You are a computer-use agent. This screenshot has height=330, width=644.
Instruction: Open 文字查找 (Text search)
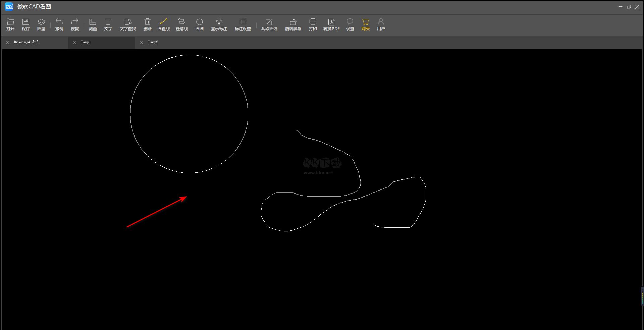coord(128,24)
